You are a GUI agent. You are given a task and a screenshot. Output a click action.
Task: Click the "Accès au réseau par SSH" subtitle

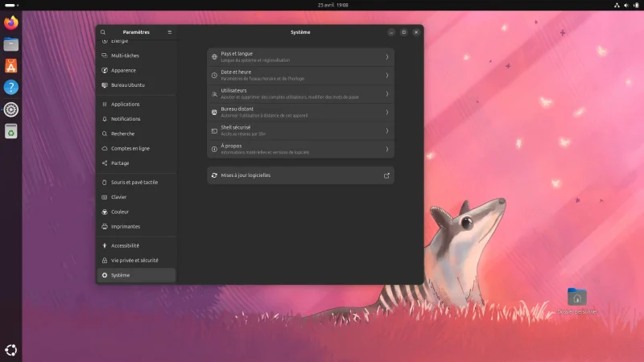tap(243, 134)
